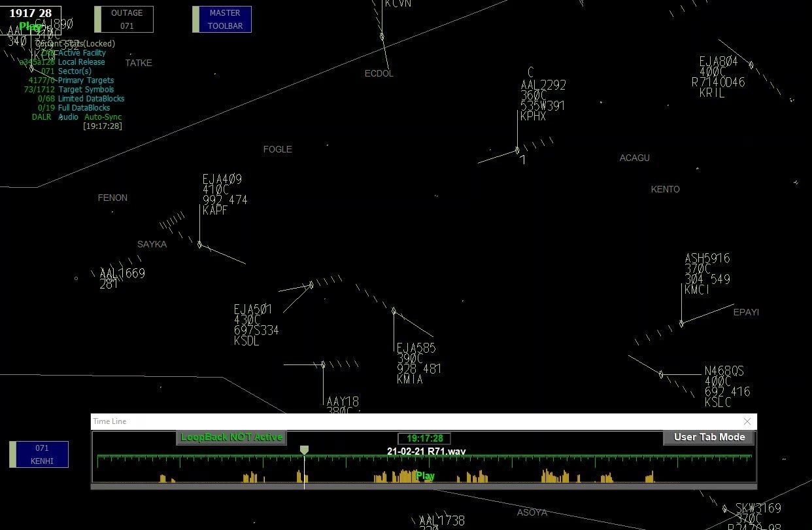Click the 21-02-21 R71.wav file label
This screenshot has width=812, height=530.
tap(426, 451)
